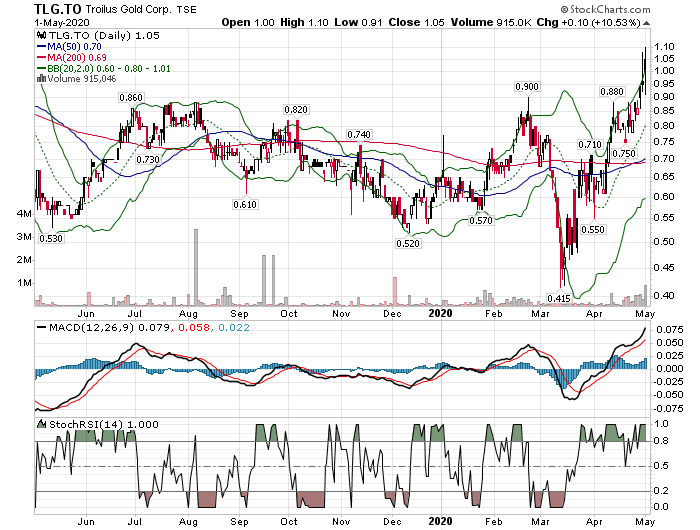Click the Close 1.05 value
Image resolution: width=700 pixels, height=530 pixels.
click(x=416, y=22)
